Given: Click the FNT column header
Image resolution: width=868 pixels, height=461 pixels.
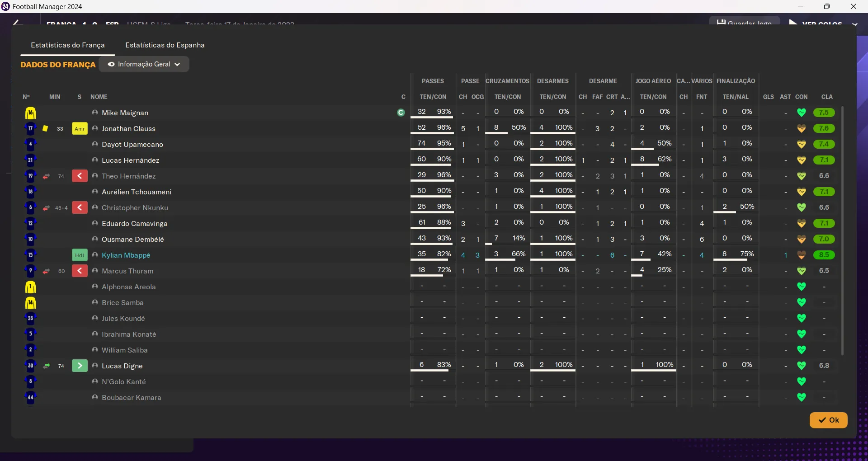Looking at the screenshot, I should [702, 97].
